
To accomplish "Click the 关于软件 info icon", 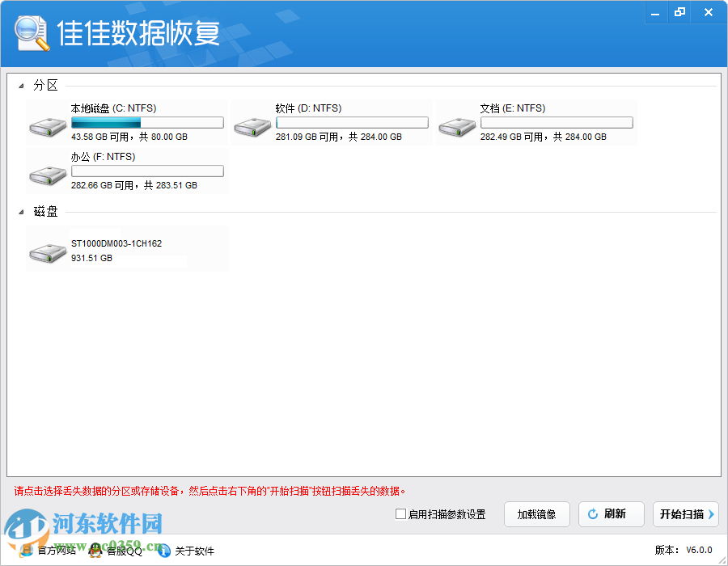I will (164, 551).
